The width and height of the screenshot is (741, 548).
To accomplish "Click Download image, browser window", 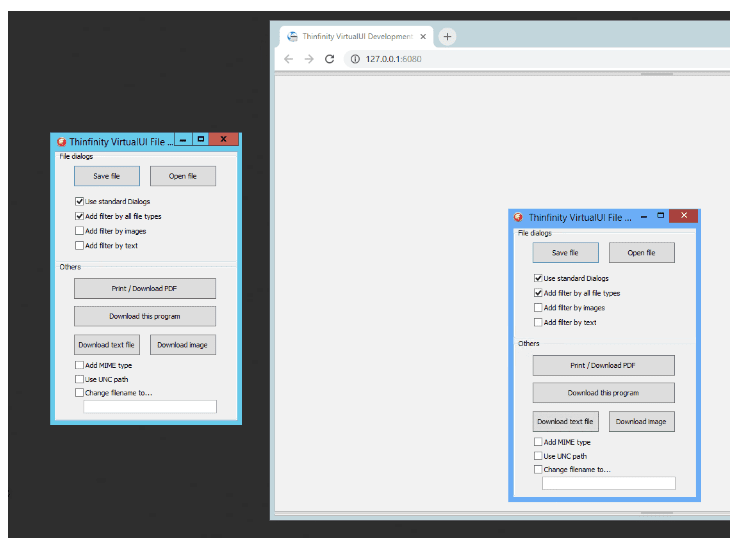I will (642, 421).
